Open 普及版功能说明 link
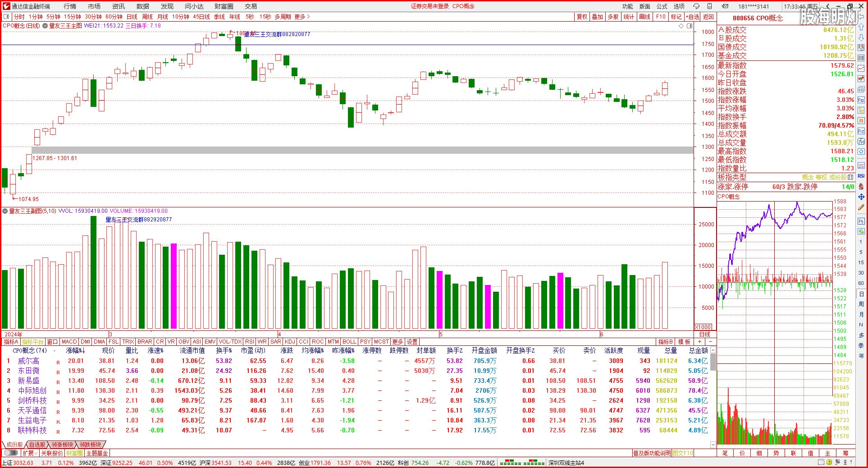The height and width of the screenshot is (468, 868). click(x=652, y=453)
